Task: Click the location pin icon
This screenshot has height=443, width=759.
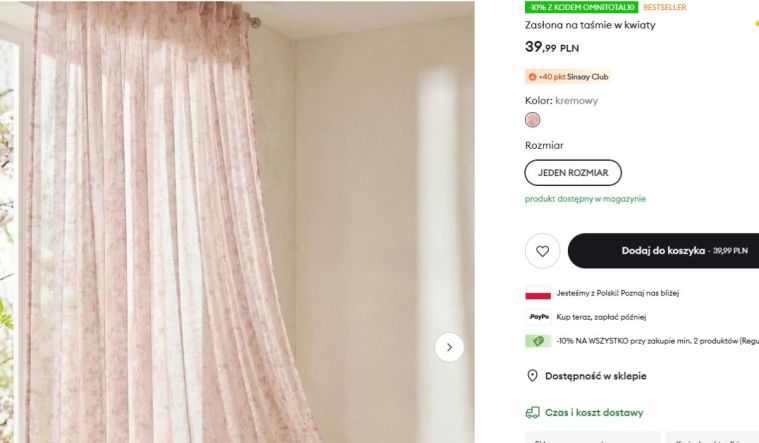Action: click(x=532, y=376)
